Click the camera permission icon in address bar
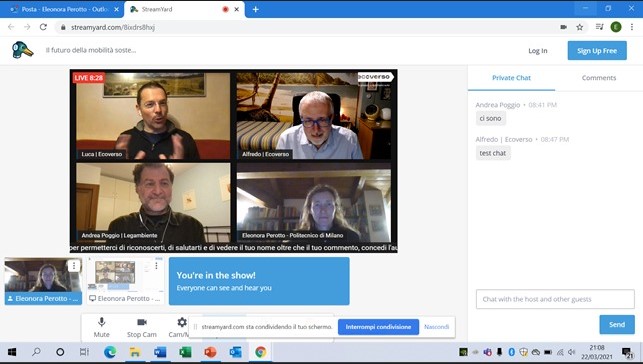The image size is (643, 364). point(563,27)
